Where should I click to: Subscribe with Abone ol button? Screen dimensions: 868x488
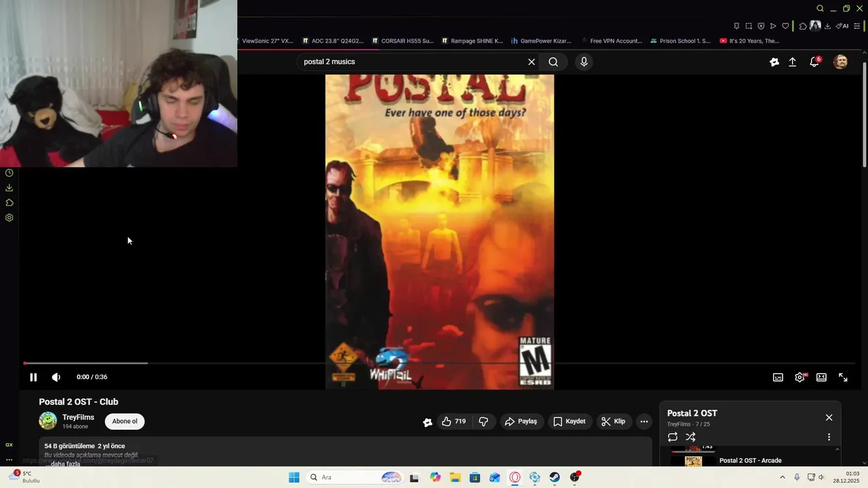tap(125, 422)
